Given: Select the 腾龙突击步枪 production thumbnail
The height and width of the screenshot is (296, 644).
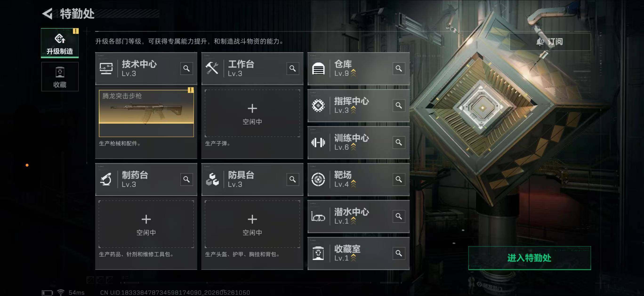Looking at the screenshot, I should click(146, 113).
